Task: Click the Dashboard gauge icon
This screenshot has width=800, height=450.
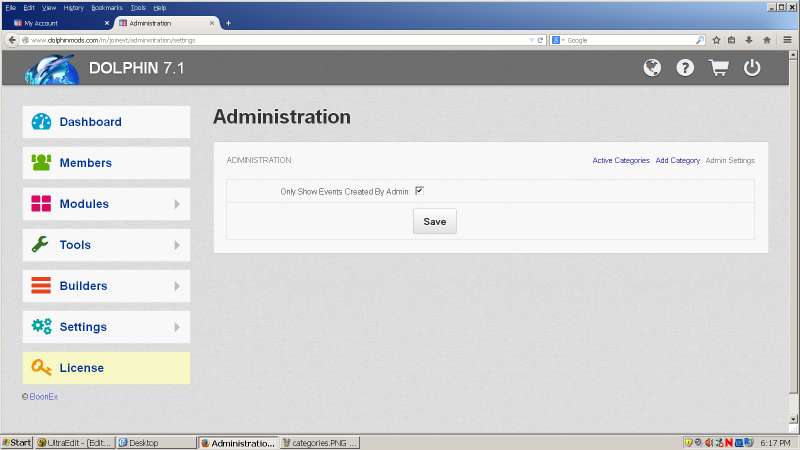Action: [41, 122]
